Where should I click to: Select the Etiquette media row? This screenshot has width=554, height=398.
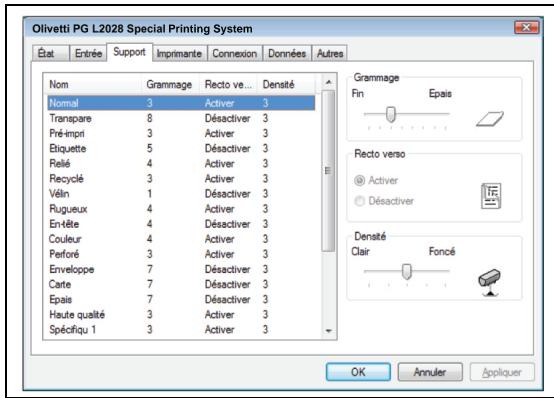click(181, 148)
